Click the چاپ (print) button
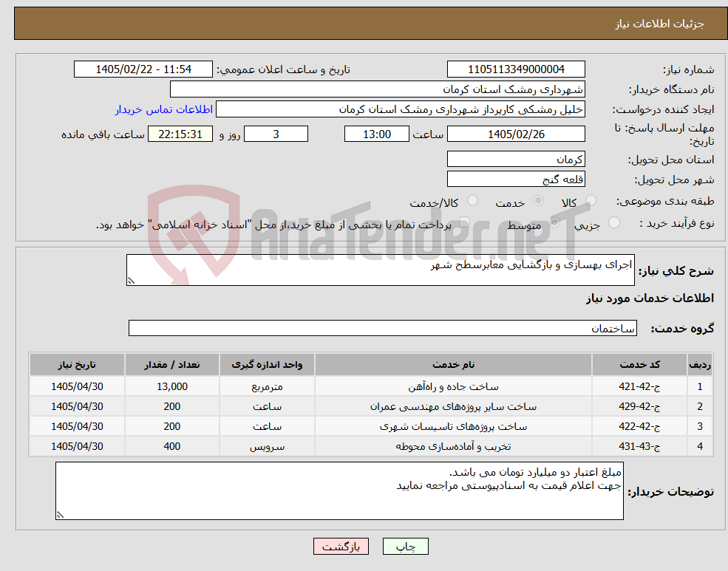Screen dimensions: 728x571 pyautogui.click(x=405, y=547)
